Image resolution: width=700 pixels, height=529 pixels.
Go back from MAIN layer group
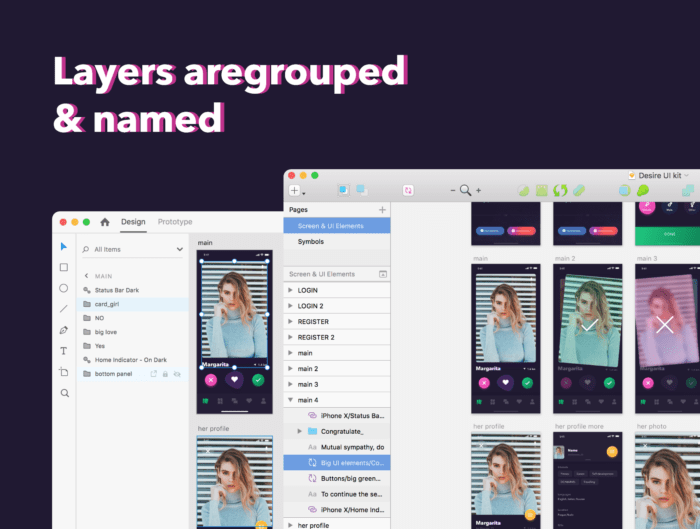[87, 276]
